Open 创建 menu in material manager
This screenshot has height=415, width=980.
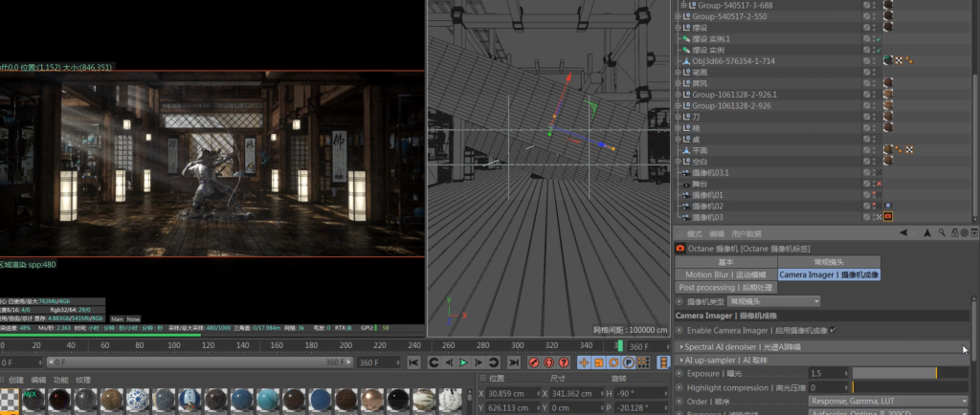coord(16,380)
